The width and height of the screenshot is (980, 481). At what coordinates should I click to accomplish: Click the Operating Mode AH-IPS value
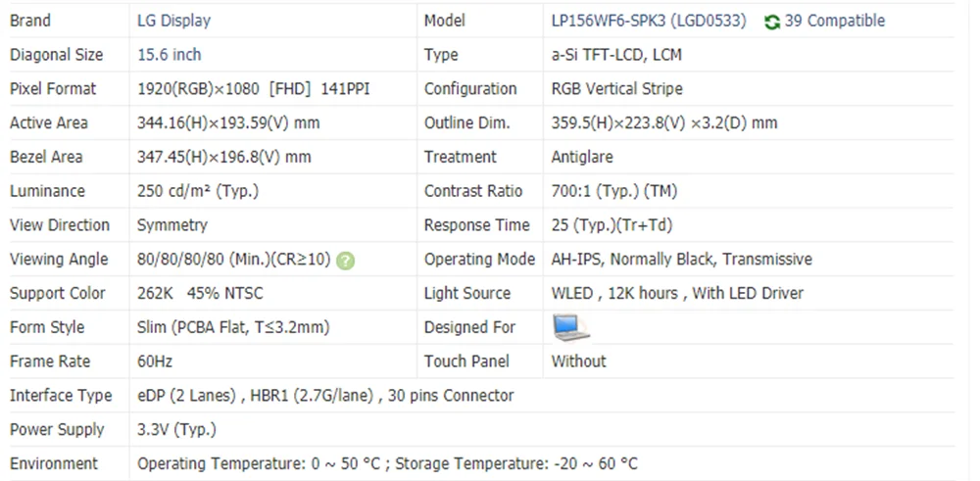(681, 260)
